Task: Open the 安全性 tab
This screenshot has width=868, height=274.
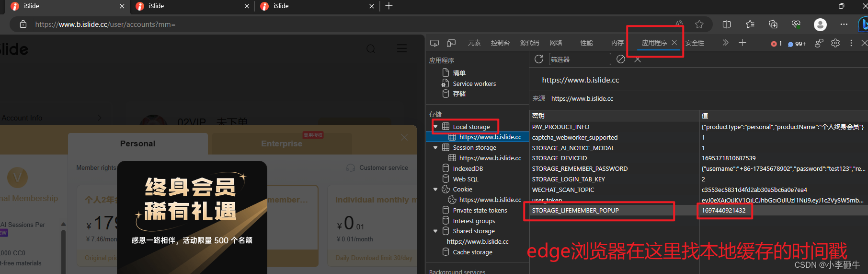Action: click(x=695, y=43)
